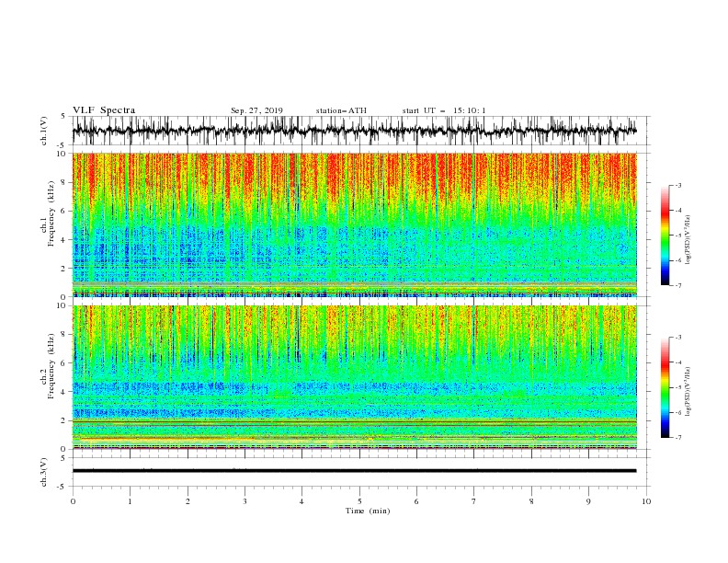
Task: Click the ch.3 flat voltage trace
Action: [354, 471]
